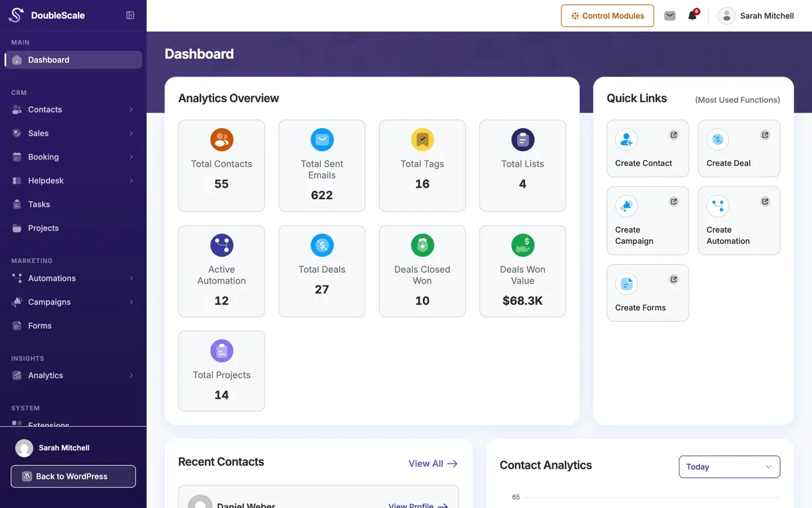Viewport: 812px width, 508px height.
Task: Open the notifications bell icon
Action: (x=692, y=16)
